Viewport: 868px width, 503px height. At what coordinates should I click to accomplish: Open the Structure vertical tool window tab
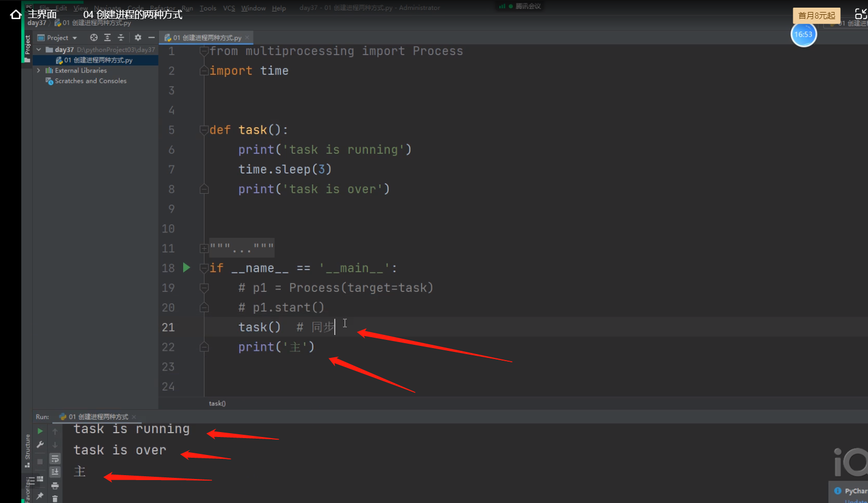pos(27,451)
